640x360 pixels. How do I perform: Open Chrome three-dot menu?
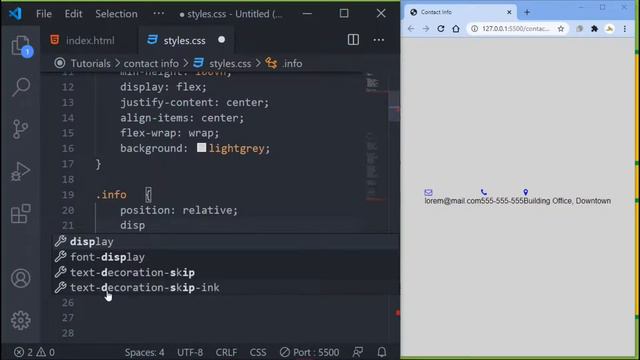click(624, 29)
